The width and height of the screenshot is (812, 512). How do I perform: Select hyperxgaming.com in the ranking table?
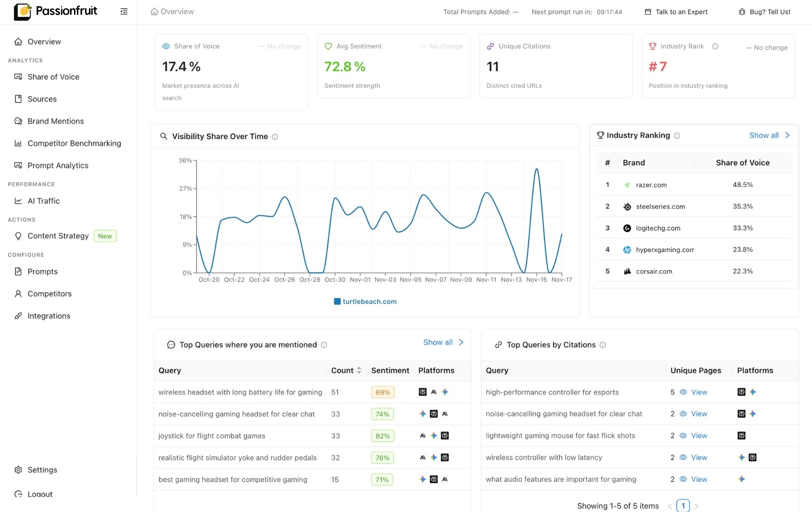694,250
